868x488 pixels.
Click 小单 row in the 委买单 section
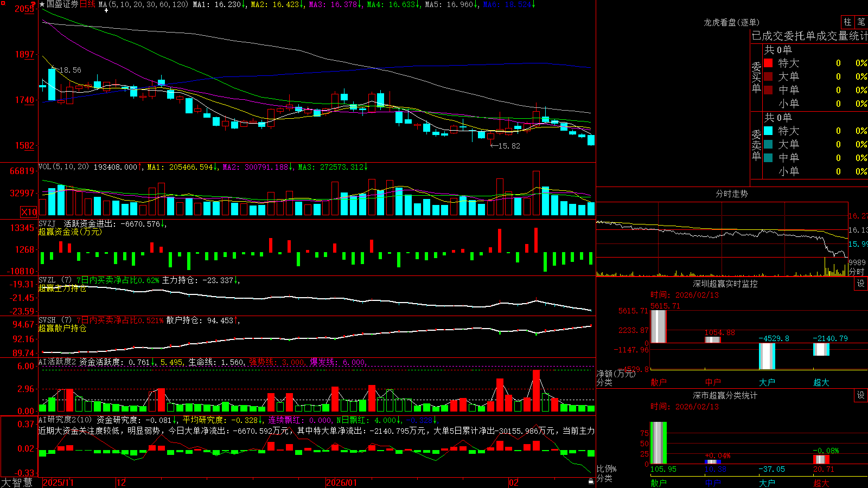click(815, 104)
